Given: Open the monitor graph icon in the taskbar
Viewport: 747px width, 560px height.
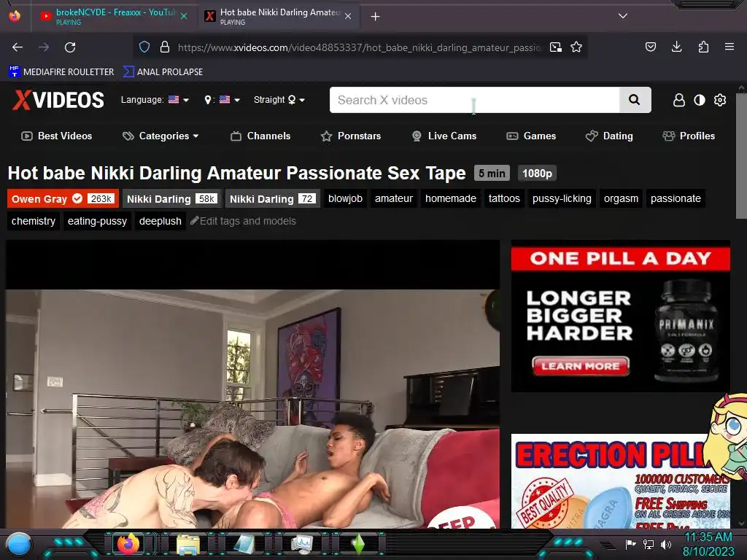Looking at the screenshot, I should pyautogui.click(x=302, y=545).
